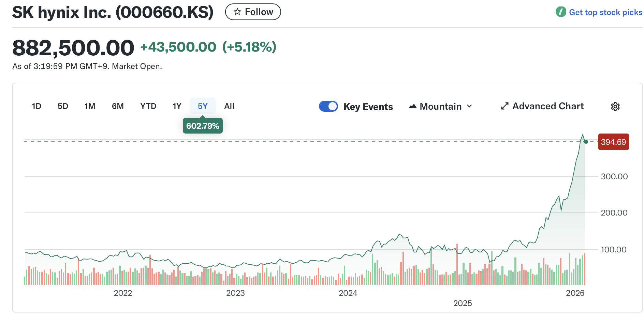The width and height of the screenshot is (644, 319).
Task: Toggle the Key Events switch off
Action: 328,106
